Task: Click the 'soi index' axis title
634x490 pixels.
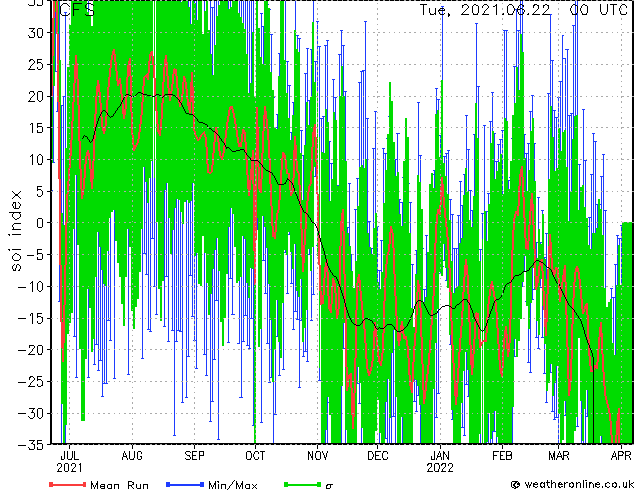Action: tap(15, 230)
